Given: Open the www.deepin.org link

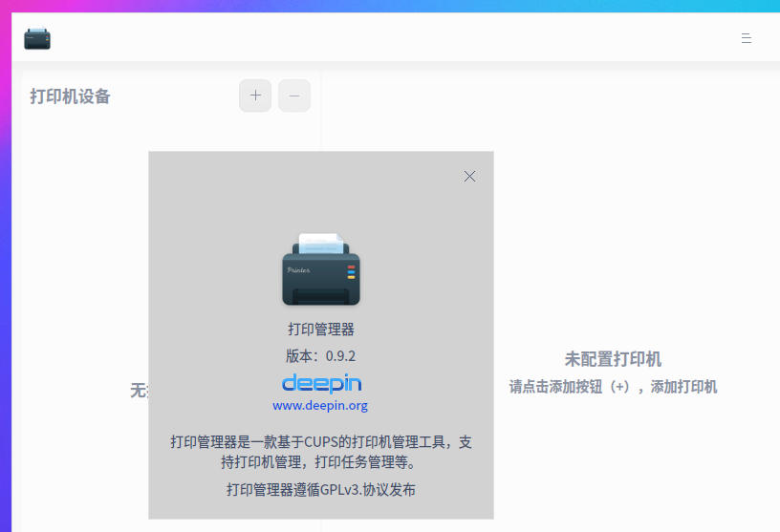Looking at the screenshot, I should [x=320, y=405].
